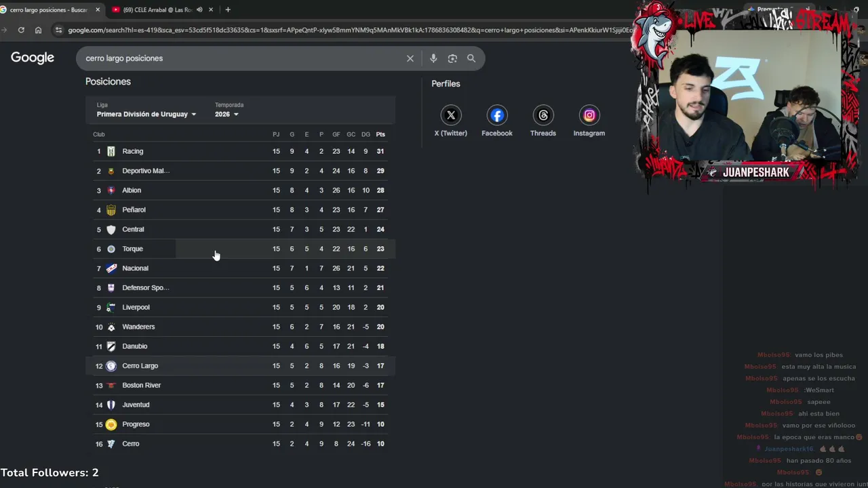Click the Peñarol club crest
This screenshot has width=868, height=488.
[111, 210]
